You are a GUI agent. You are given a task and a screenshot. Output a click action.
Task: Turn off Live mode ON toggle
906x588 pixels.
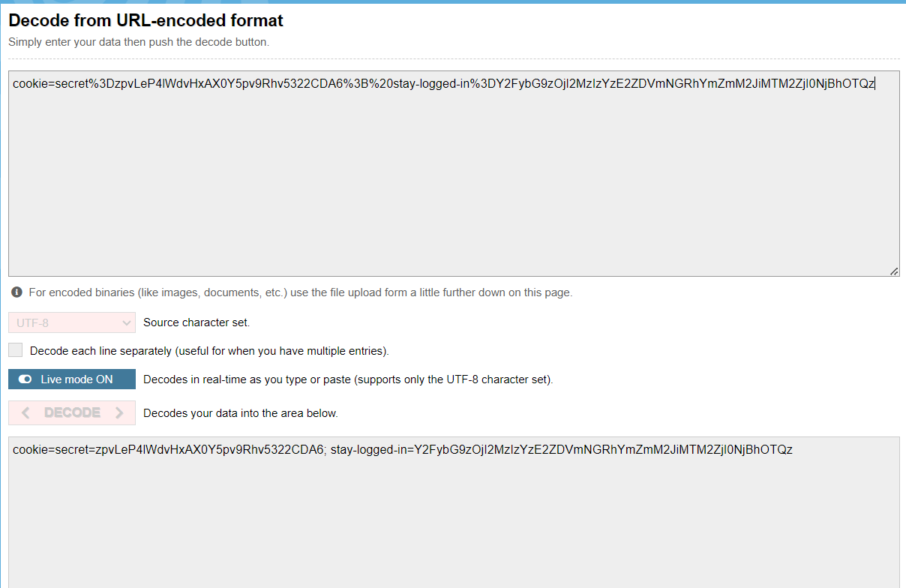[72, 379]
